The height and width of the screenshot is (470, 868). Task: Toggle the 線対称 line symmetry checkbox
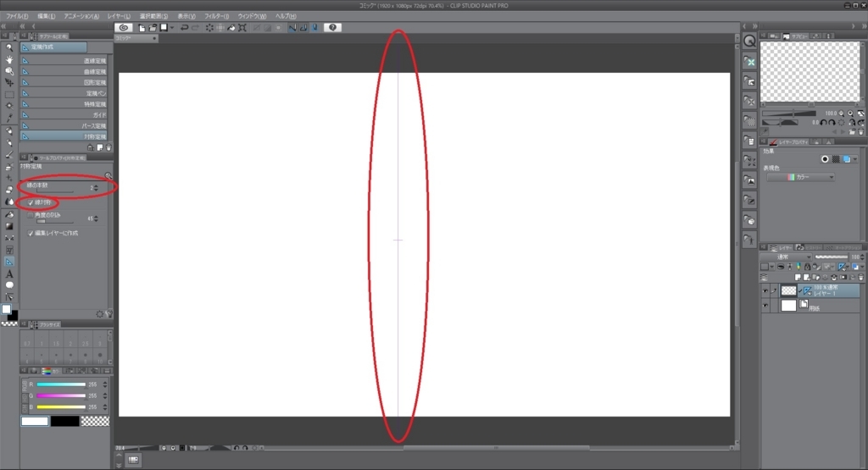[31, 203]
